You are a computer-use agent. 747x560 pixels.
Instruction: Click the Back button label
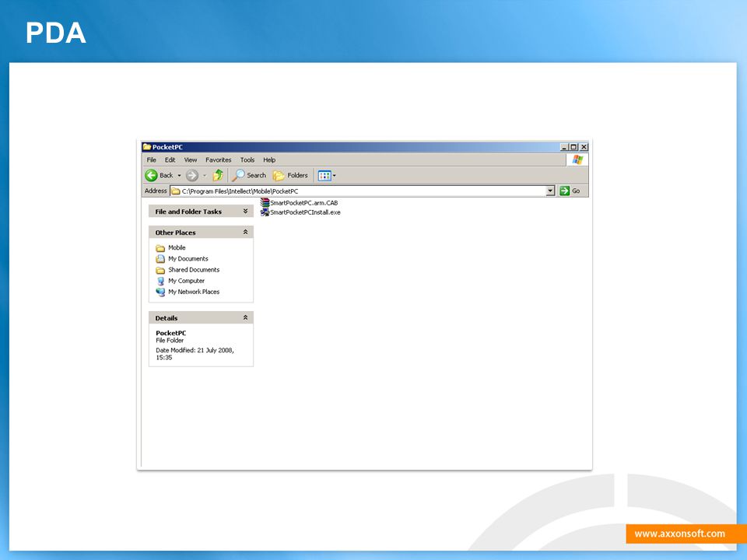coord(167,175)
